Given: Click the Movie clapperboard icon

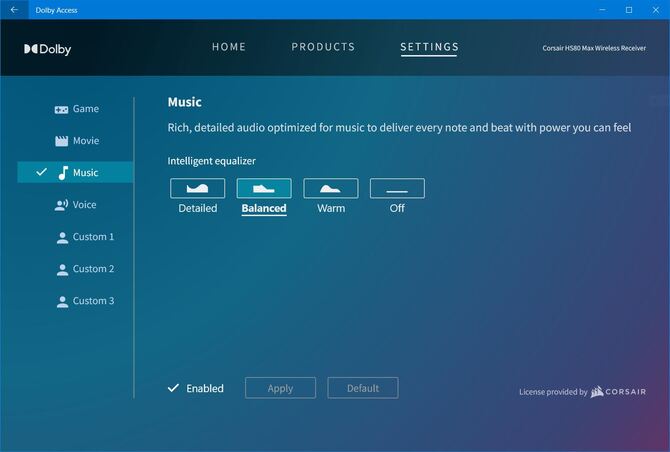Looking at the screenshot, I should tap(62, 141).
